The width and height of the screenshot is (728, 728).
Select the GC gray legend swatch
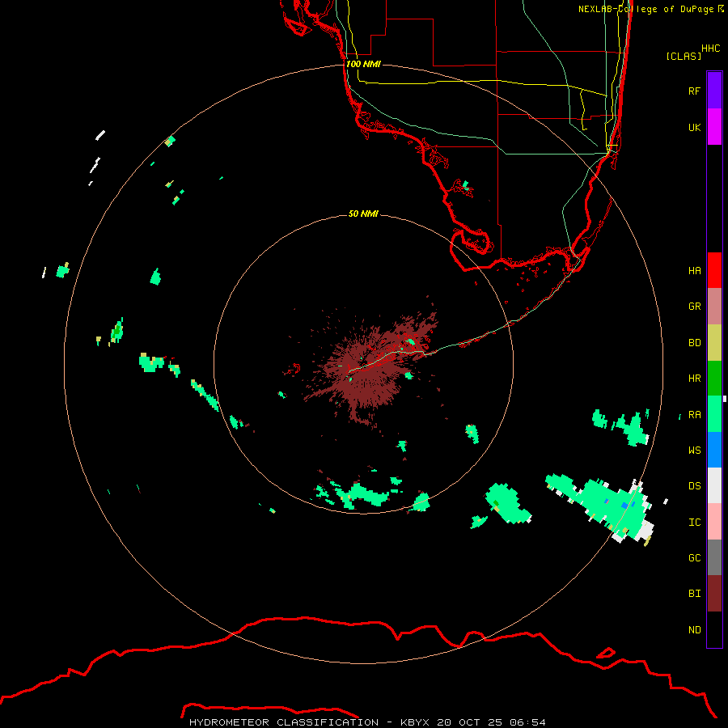point(714,557)
